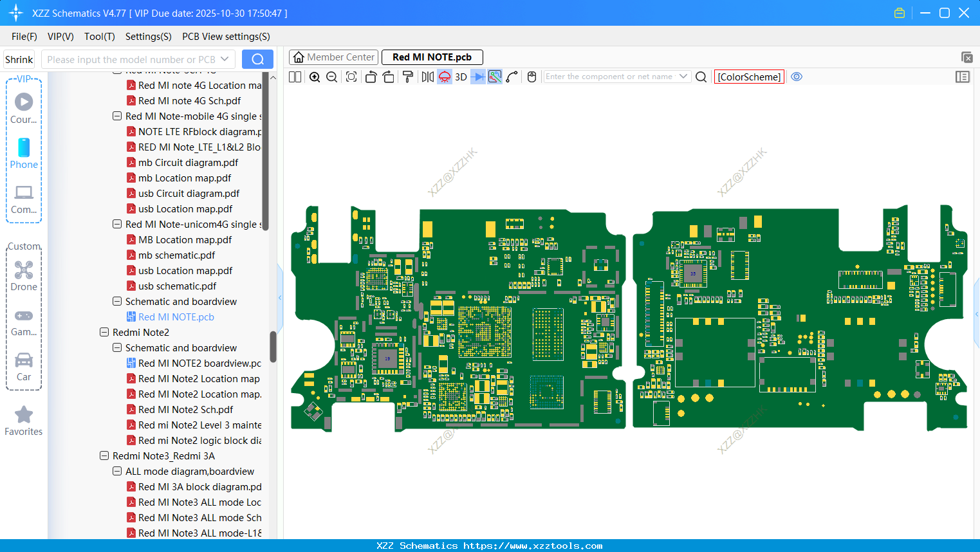Screen dimensions: 980x552
Task: Click the fit-to-screen view icon
Action: 351,77
